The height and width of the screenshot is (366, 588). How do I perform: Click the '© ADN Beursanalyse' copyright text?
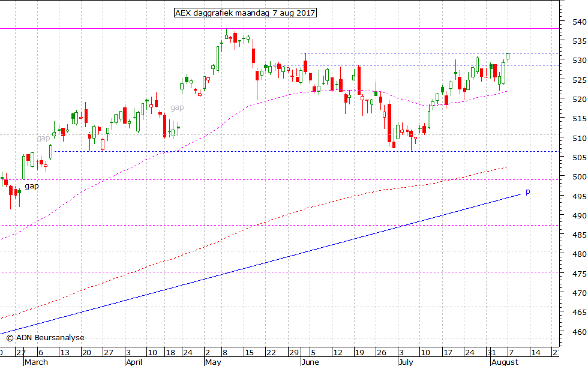click(46, 338)
